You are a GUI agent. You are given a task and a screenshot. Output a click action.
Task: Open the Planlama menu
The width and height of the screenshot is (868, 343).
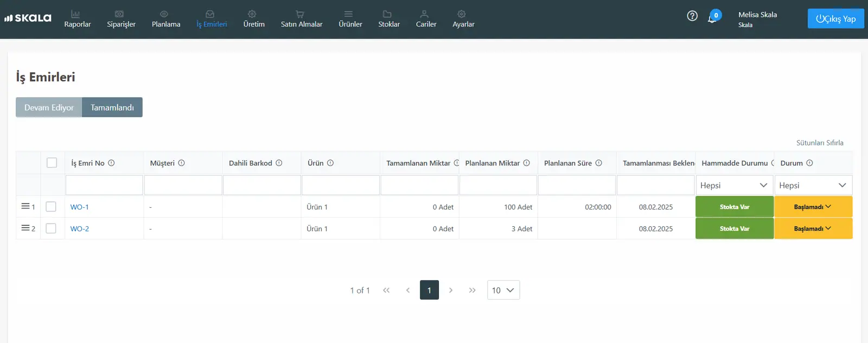[x=166, y=19]
